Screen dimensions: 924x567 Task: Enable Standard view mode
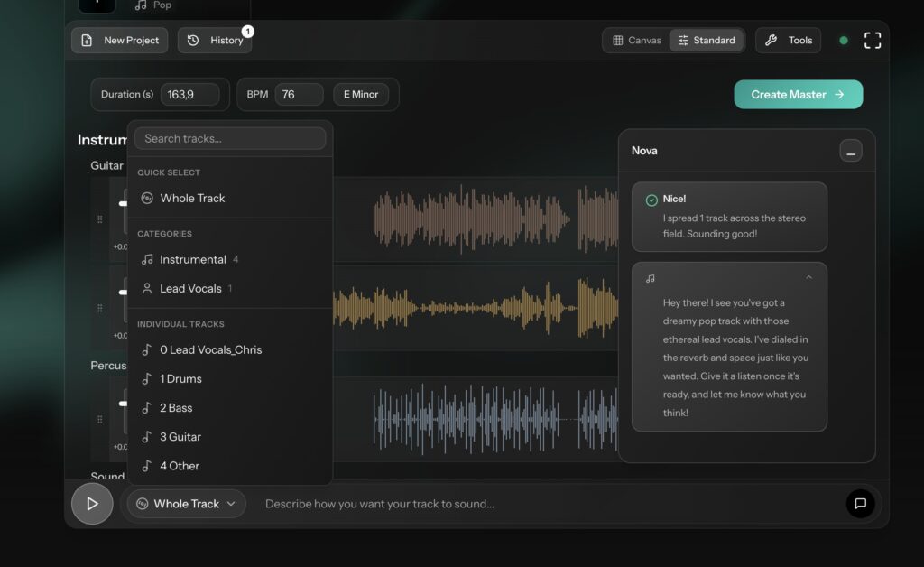point(707,40)
